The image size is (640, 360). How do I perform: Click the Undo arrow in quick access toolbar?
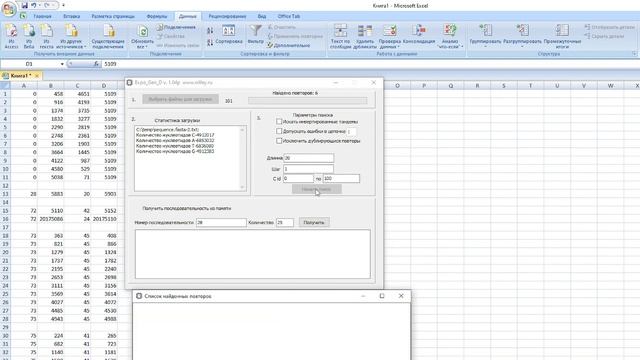[34, 5]
